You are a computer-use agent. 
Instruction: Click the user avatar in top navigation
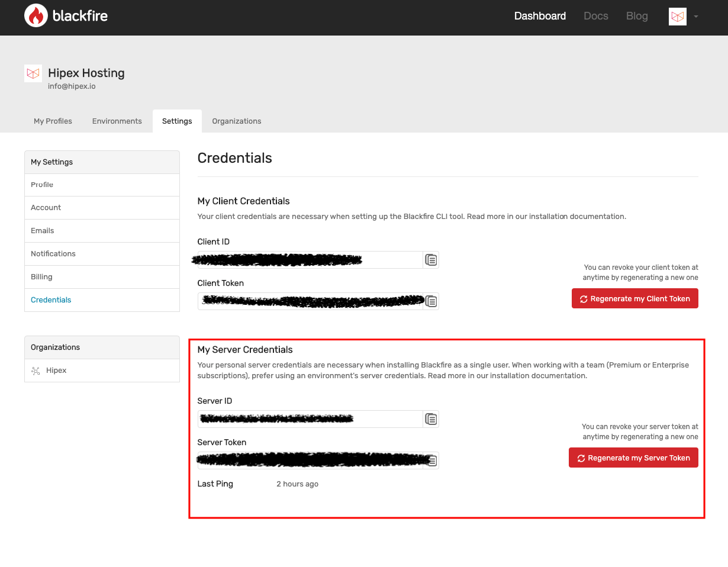[x=678, y=17]
